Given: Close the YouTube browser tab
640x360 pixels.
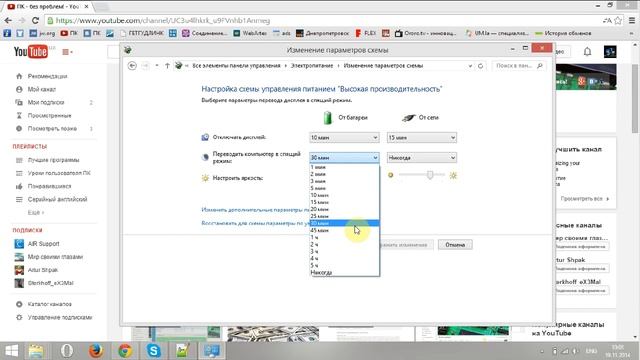Looking at the screenshot, I should point(86,7).
